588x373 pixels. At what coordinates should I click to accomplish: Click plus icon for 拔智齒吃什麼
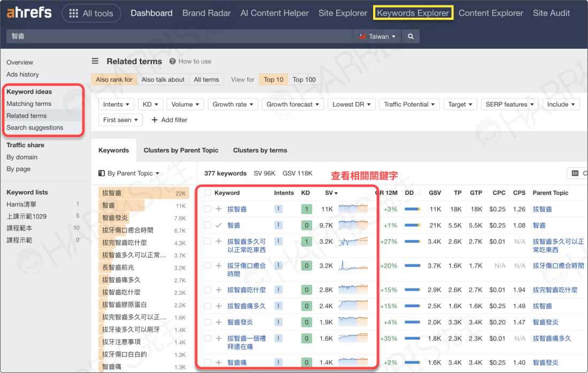point(219,290)
